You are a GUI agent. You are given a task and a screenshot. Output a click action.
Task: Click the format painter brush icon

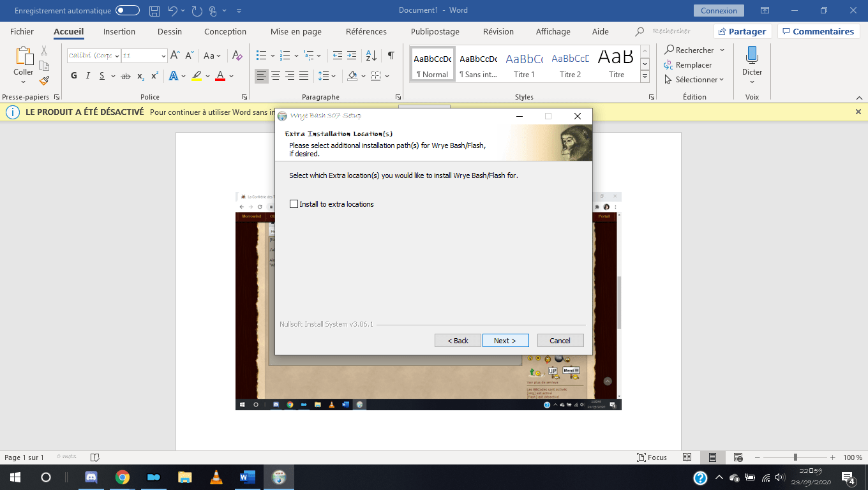[x=44, y=80]
